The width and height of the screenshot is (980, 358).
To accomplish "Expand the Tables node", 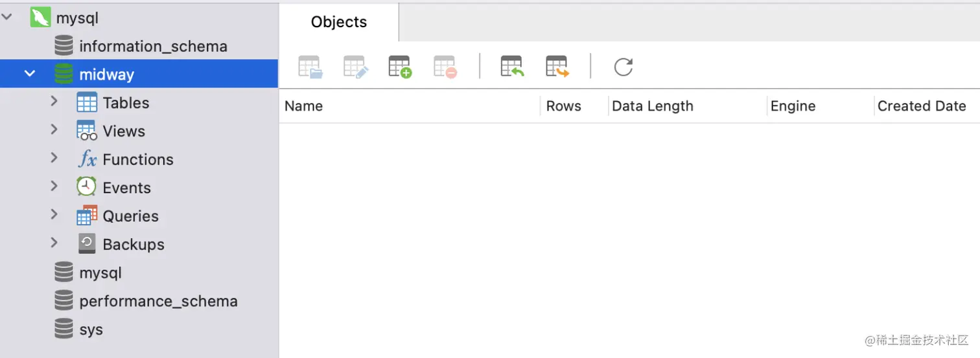I will pos(54,102).
